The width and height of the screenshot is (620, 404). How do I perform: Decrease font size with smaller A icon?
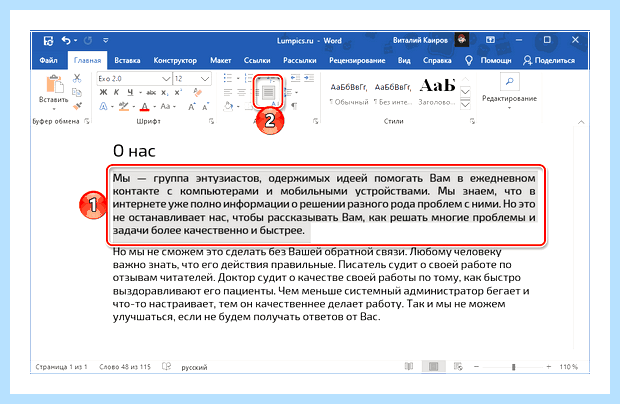click(205, 106)
